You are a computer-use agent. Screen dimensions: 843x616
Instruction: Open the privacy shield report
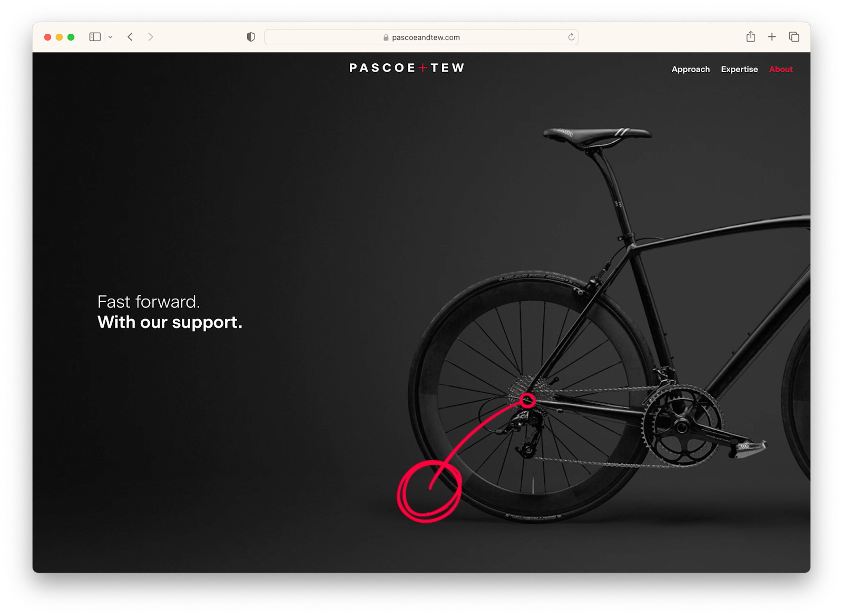coord(251,37)
